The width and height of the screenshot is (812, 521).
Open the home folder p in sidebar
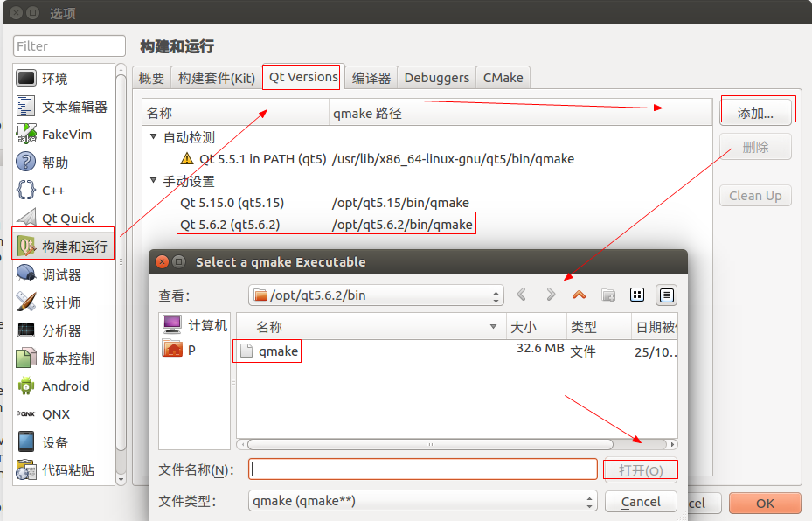click(179, 349)
